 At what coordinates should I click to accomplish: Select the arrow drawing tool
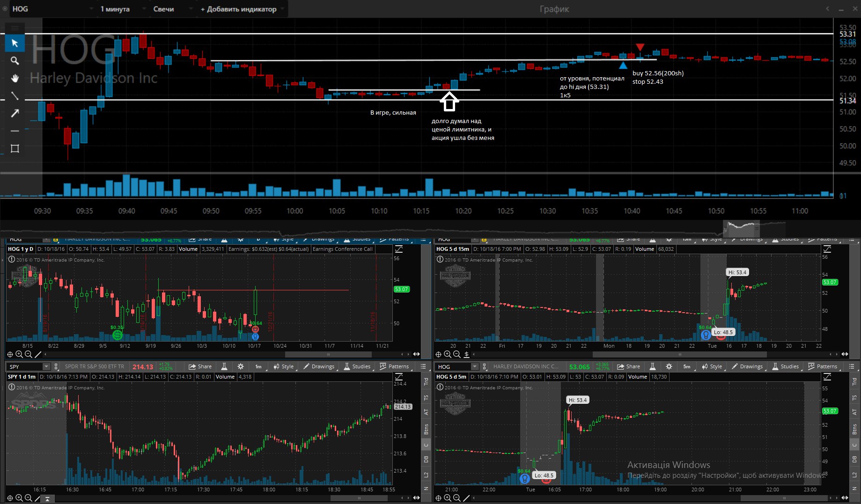point(15,113)
